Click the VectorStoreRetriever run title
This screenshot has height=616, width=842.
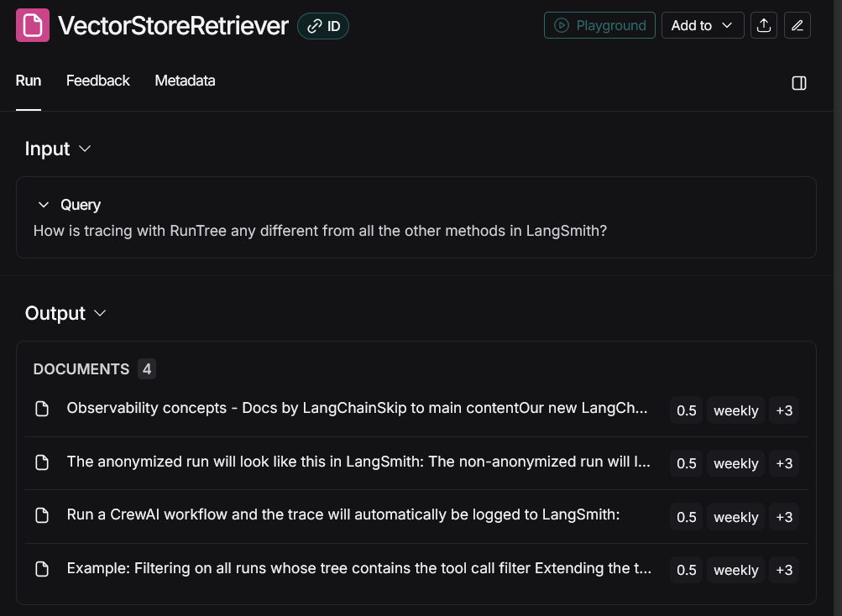click(x=173, y=26)
